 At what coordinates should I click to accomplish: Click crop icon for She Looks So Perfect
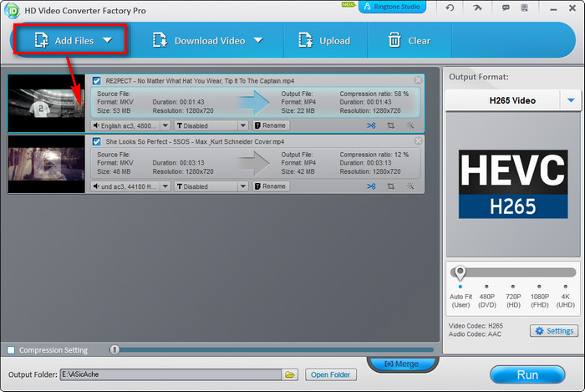click(x=390, y=186)
